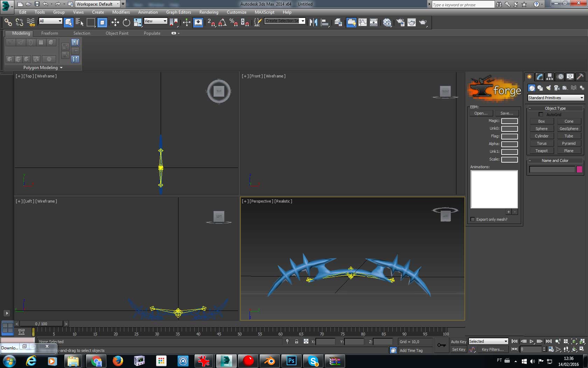Open the Standard Primitives dropdown
Image resolution: width=588 pixels, height=368 pixels.
(x=556, y=98)
